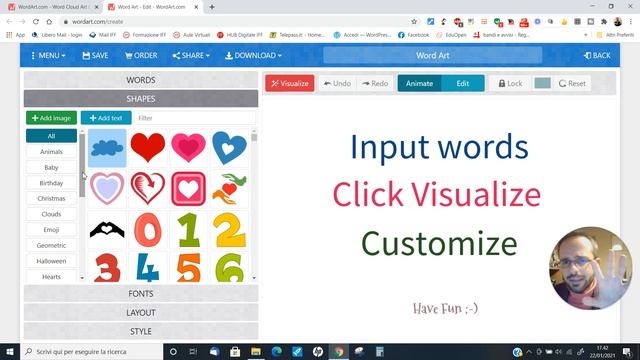Screen dimensions: 640x360
Task: Expand the LAYOUT section
Action: click(x=141, y=313)
